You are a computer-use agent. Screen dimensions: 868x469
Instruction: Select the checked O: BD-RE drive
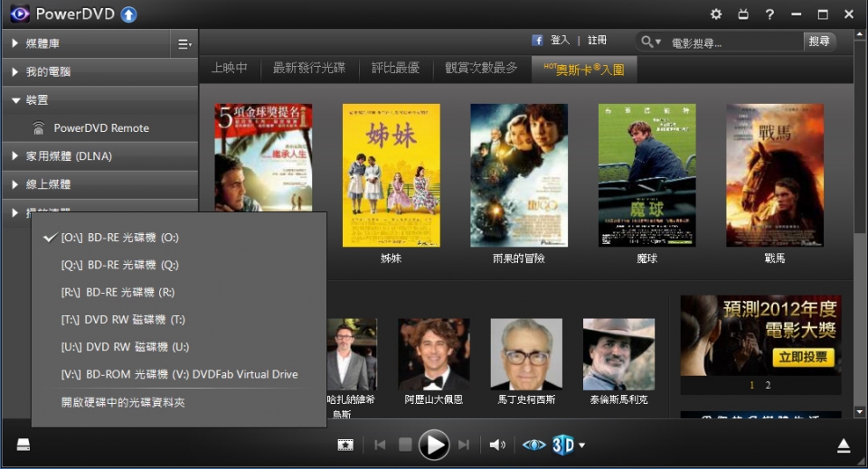point(119,238)
